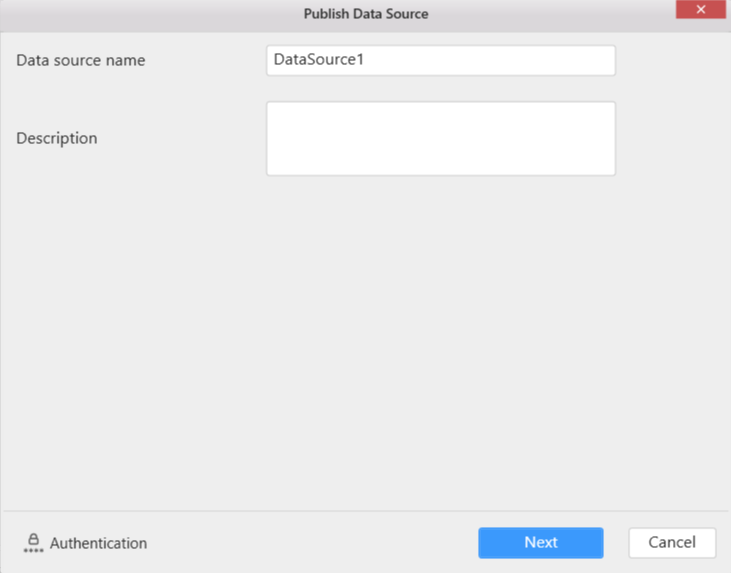Click the divider line above the footer buttons
731x573 pixels.
pyautogui.click(x=365, y=511)
